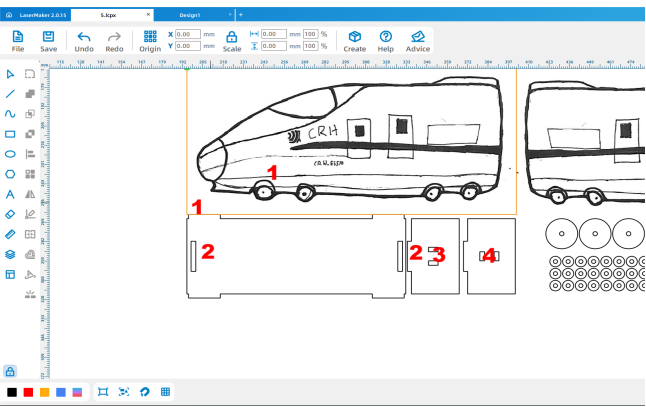
Task: Click the grid split cells icon
Action: coord(30,234)
